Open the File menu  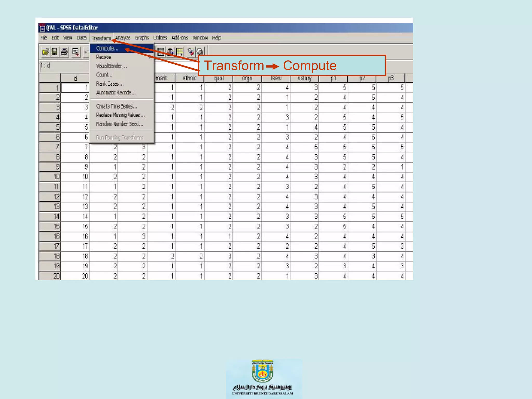[x=43, y=38]
